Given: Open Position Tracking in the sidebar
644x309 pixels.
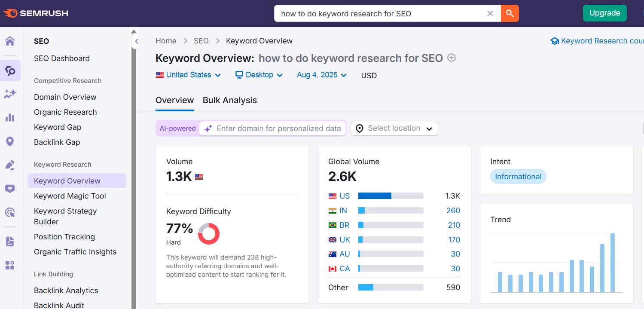Looking at the screenshot, I should pos(64,237).
